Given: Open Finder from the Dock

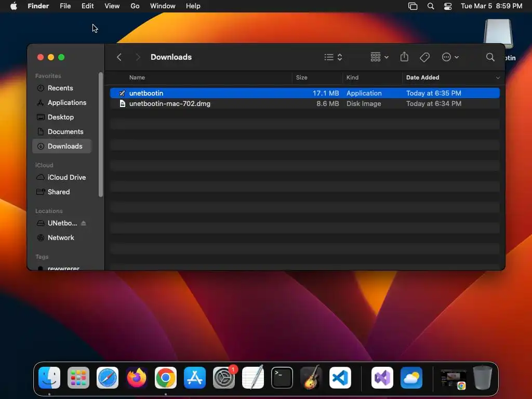Looking at the screenshot, I should (49, 378).
